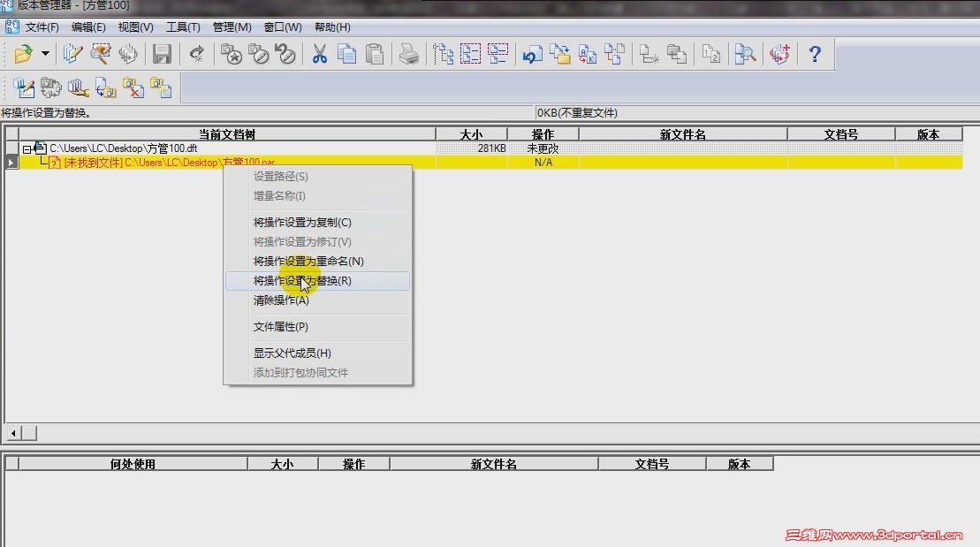Choose 将操作设置为复制(C) in context menu
The height and width of the screenshot is (547, 980).
317,223
